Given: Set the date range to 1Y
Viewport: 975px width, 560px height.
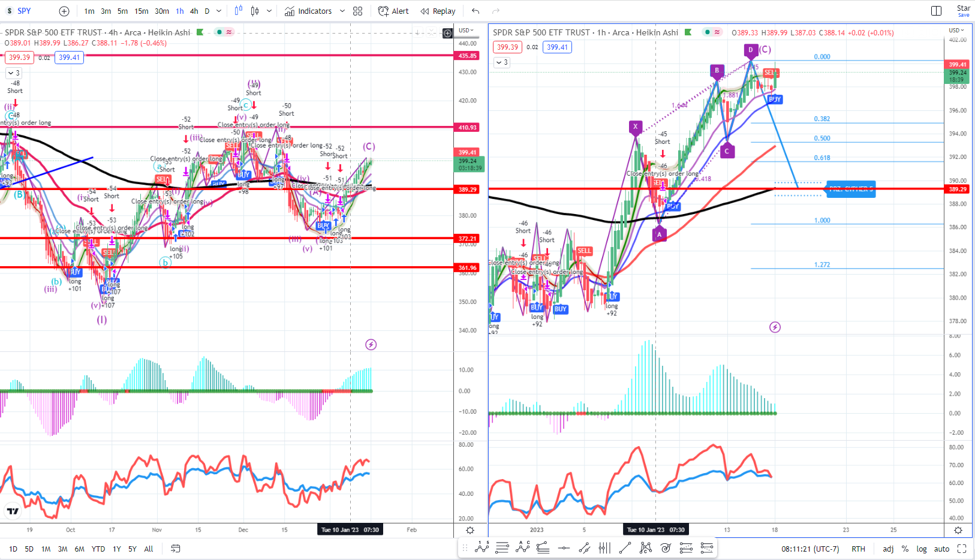Looking at the screenshot, I should pyautogui.click(x=117, y=549).
